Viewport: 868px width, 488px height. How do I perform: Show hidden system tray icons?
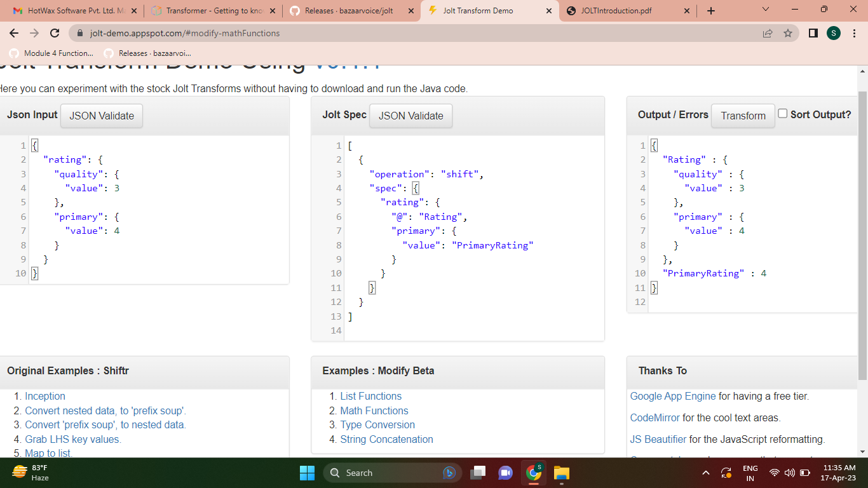[x=705, y=473]
